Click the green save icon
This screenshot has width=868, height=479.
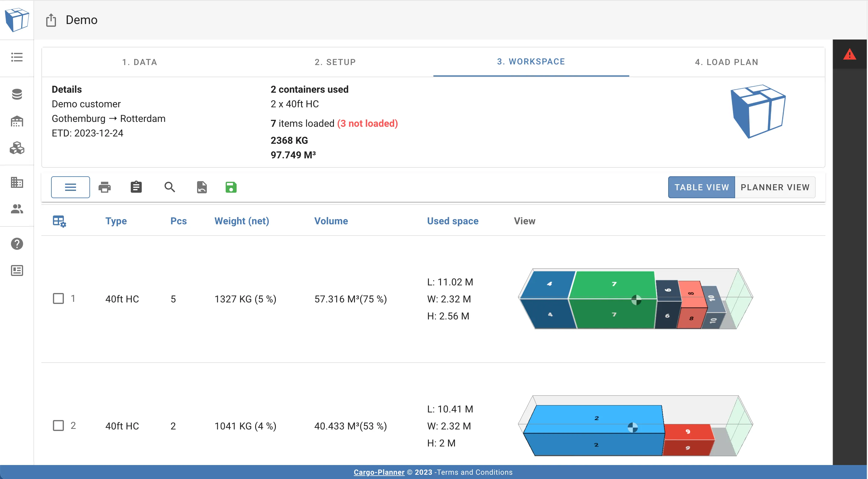click(x=231, y=187)
